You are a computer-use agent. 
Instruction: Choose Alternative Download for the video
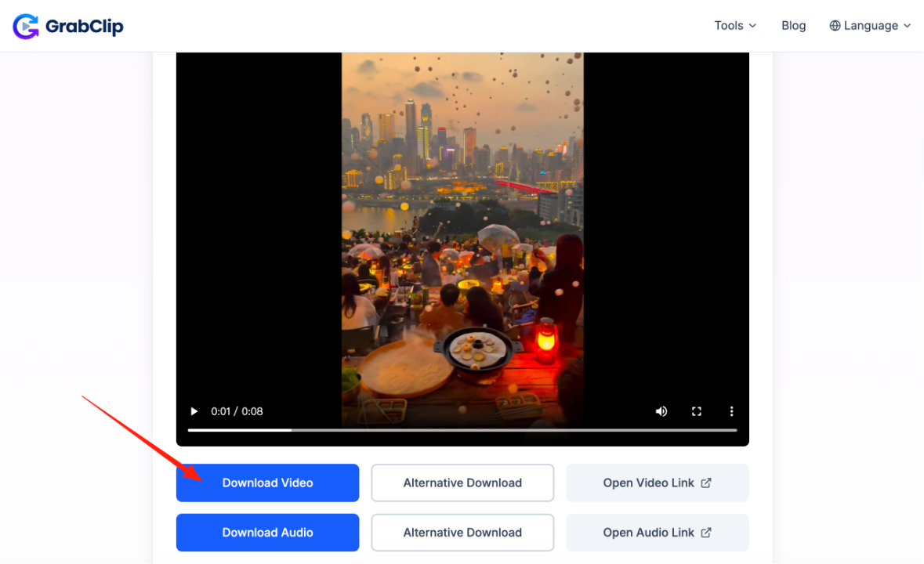coord(462,483)
